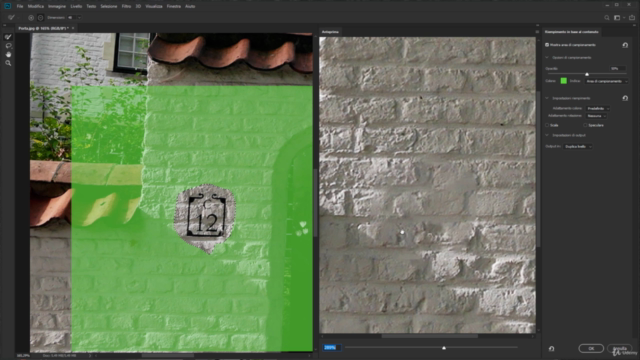Viewport: 640px width, 360px height.
Task: Confirm fill with OK button
Action: pos(591,349)
